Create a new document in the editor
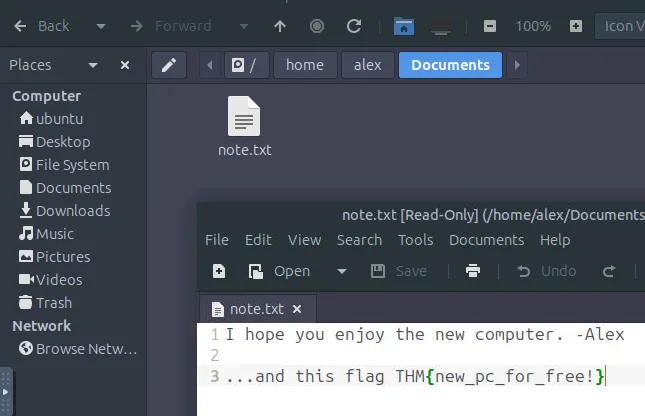645x416 pixels. point(219,271)
